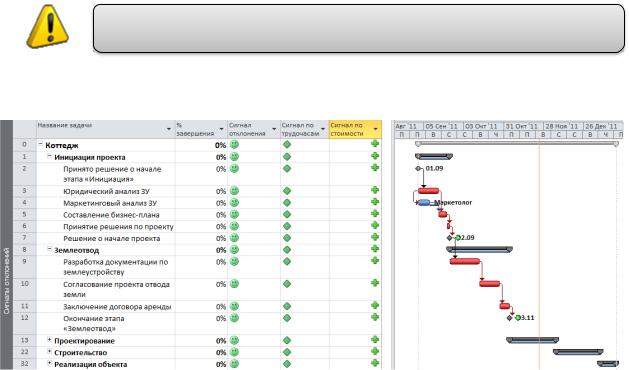Click 01.09 milestone diamond in Gantt
This screenshot has width=629, height=370.
(418, 169)
